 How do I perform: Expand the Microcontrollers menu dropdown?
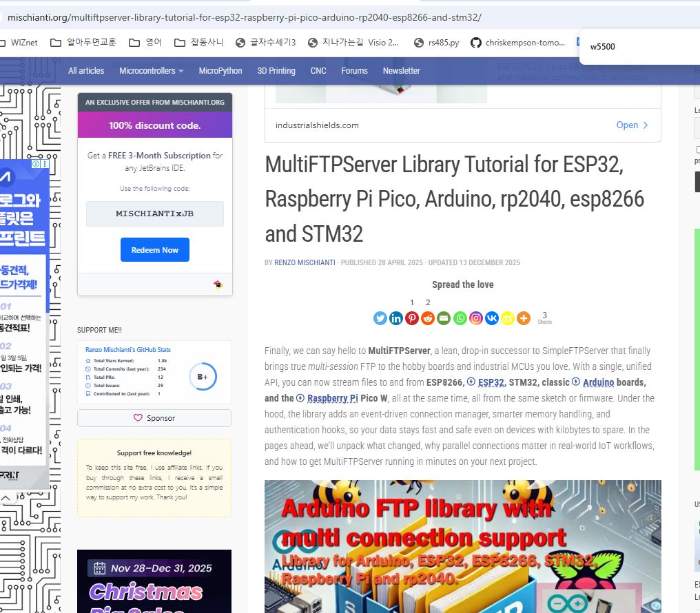coord(151,70)
